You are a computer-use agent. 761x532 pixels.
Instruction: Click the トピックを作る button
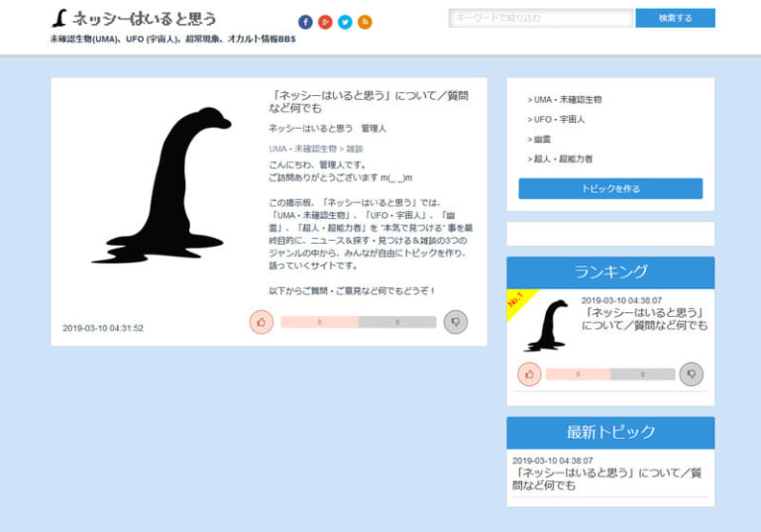[x=610, y=188]
